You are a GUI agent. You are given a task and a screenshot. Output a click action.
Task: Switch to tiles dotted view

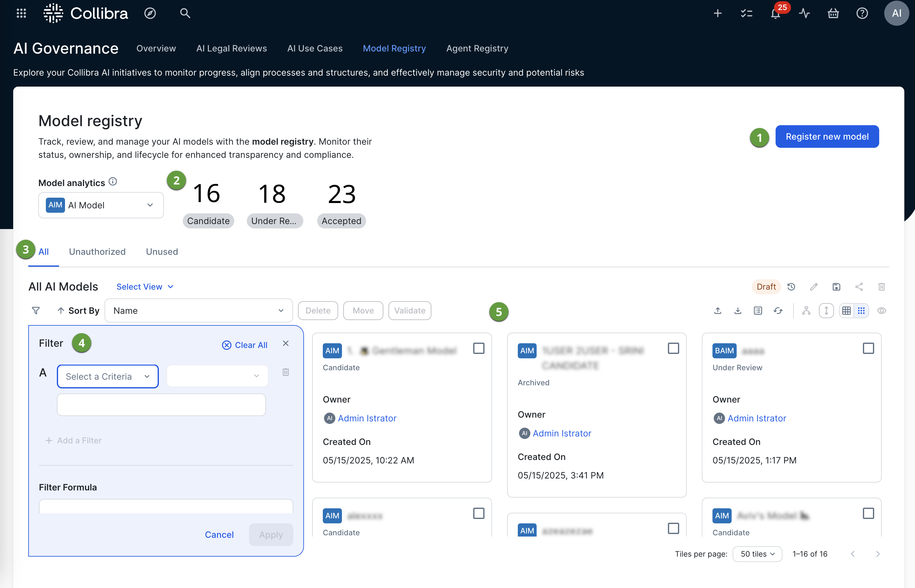click(x=862, y=311)
